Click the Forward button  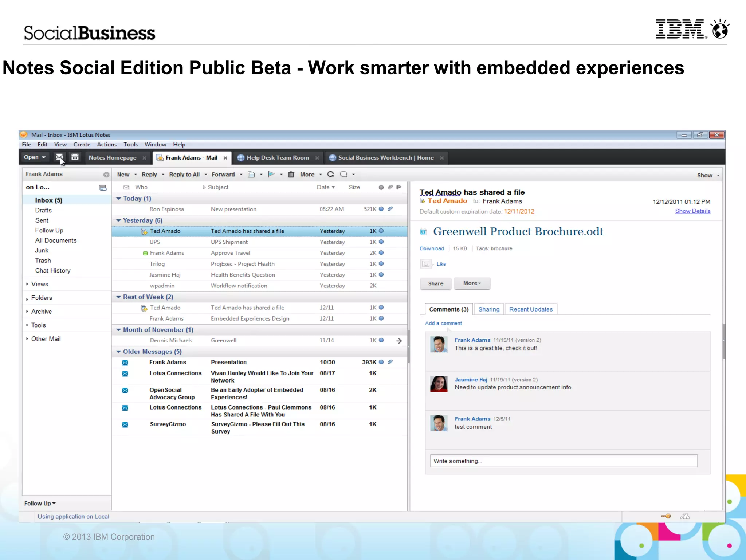(223, 175)
